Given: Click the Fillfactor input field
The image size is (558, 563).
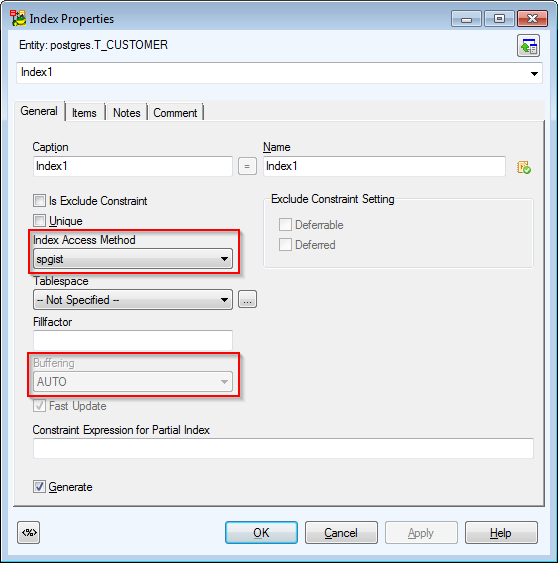Looking at the screenshot, I should pos(133,340).
